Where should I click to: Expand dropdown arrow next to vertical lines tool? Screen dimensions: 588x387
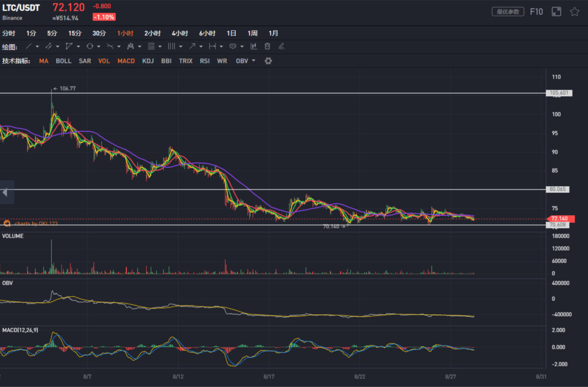(x=181, y=46)
